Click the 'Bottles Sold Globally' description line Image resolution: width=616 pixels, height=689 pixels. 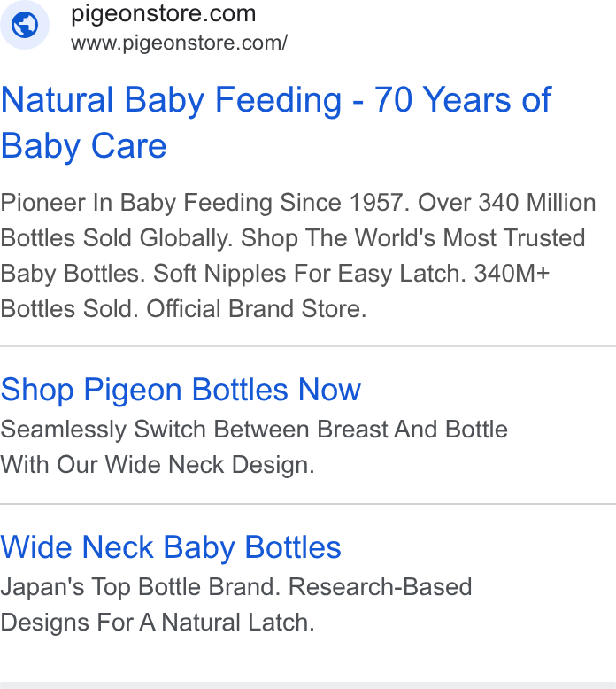[116, 238]
